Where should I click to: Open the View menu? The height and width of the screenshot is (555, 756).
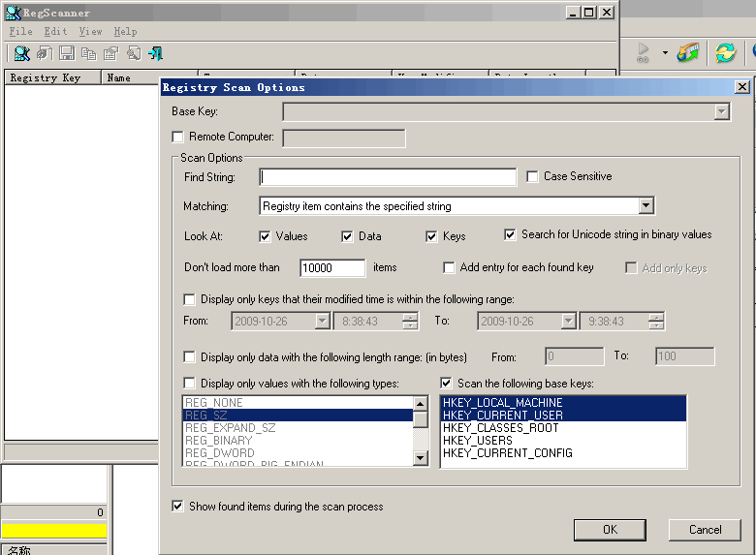click(91, 32)
